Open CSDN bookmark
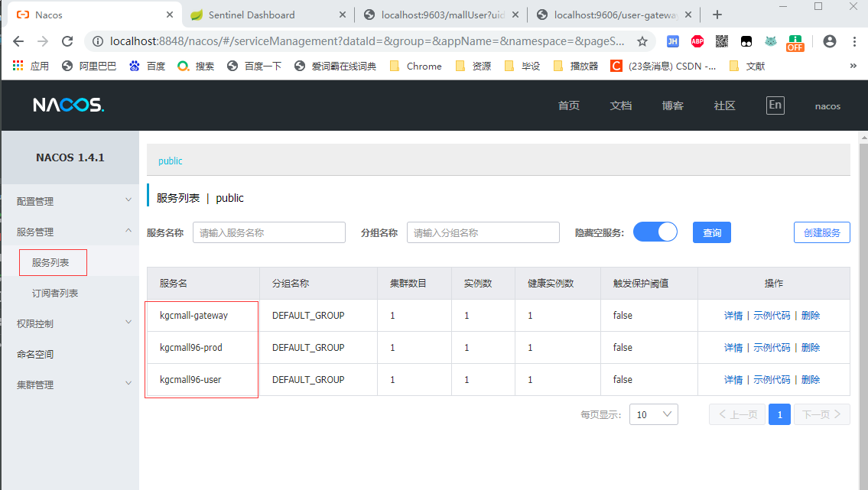The image size is (868, 490). (663, 67)
